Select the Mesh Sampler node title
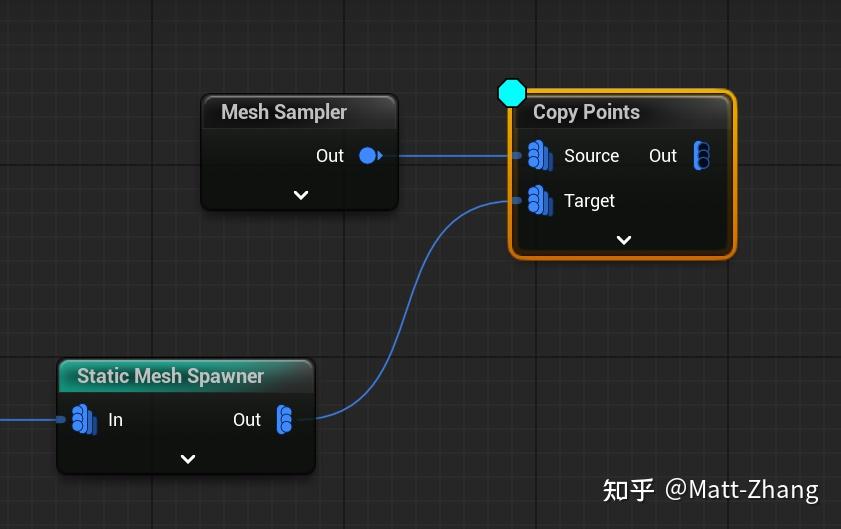Viewport: 841px width, 529px height. [x=284, y=112]
